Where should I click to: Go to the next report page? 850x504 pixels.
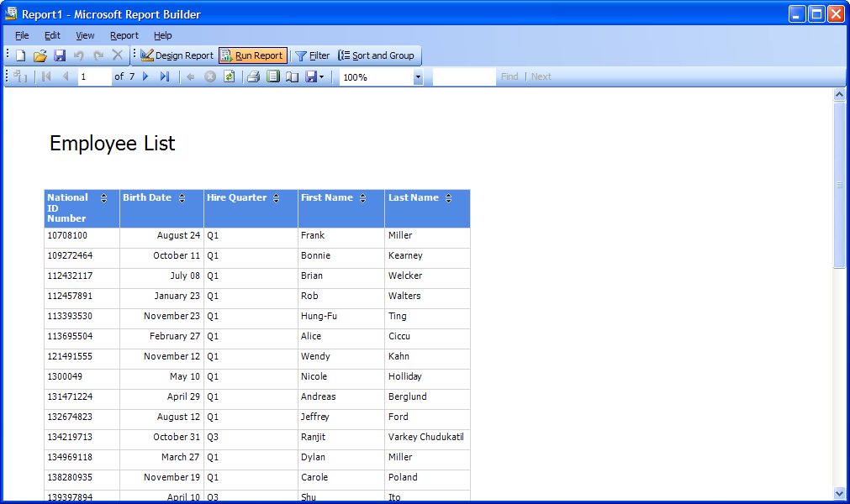point(145,77)
